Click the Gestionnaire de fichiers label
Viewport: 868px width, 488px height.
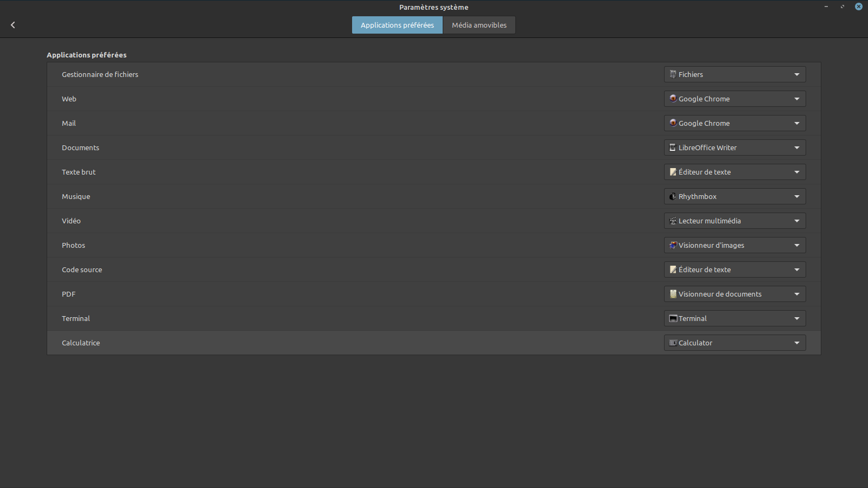pyautogui.click(x=100, y=74)
